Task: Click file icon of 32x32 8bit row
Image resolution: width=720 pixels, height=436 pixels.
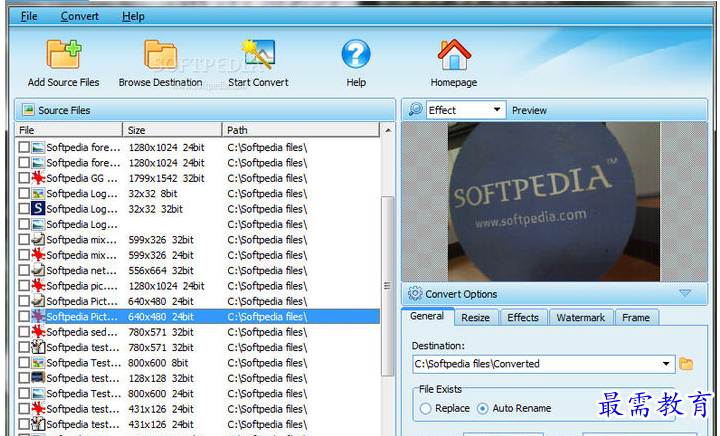Action: [38, 193]
